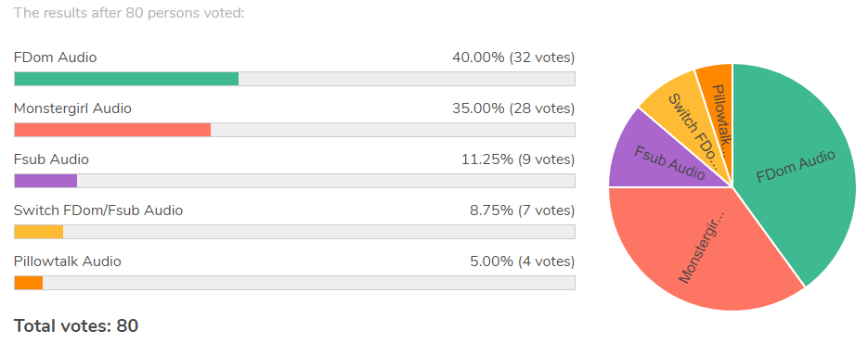
Task: Click the FDom Audio option label
Action: pyautogui.click(x=56, y=57)
